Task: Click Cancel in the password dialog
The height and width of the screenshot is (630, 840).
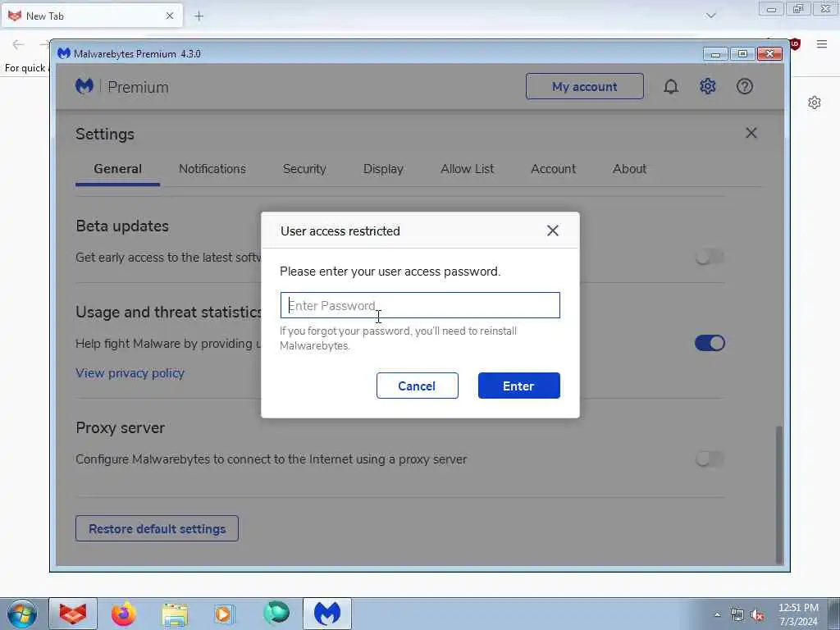Action: [418, 386]
